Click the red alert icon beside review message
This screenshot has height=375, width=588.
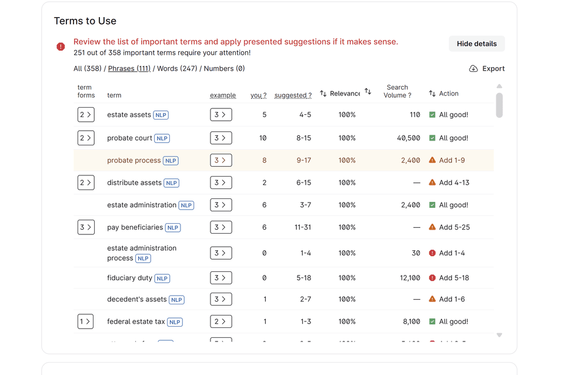[x=61, y=47]
